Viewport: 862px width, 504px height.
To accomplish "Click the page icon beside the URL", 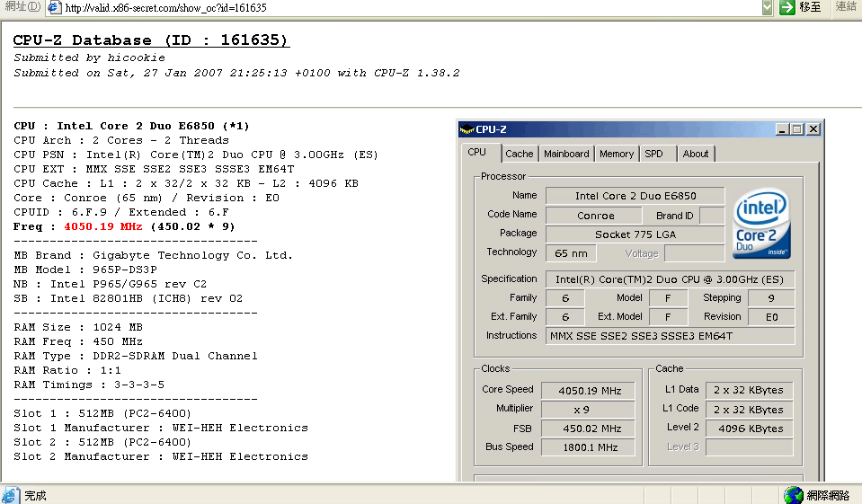I will point(54,7).
